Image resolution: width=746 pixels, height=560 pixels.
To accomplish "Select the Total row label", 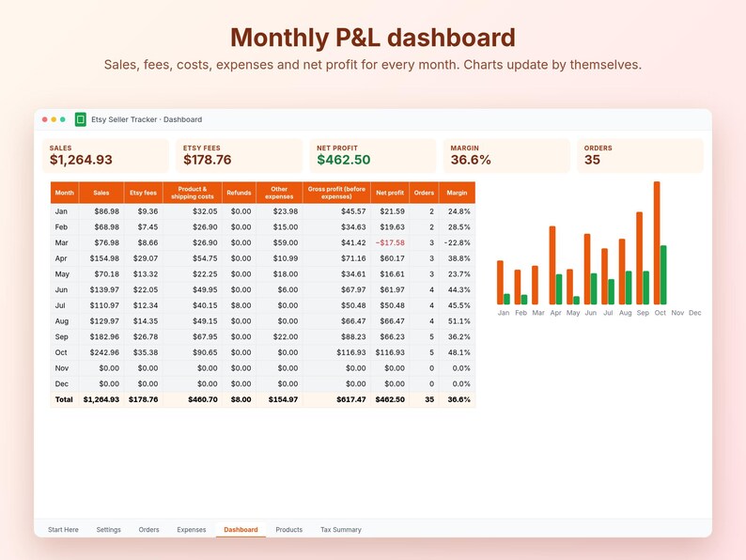I will click(64, 399).
